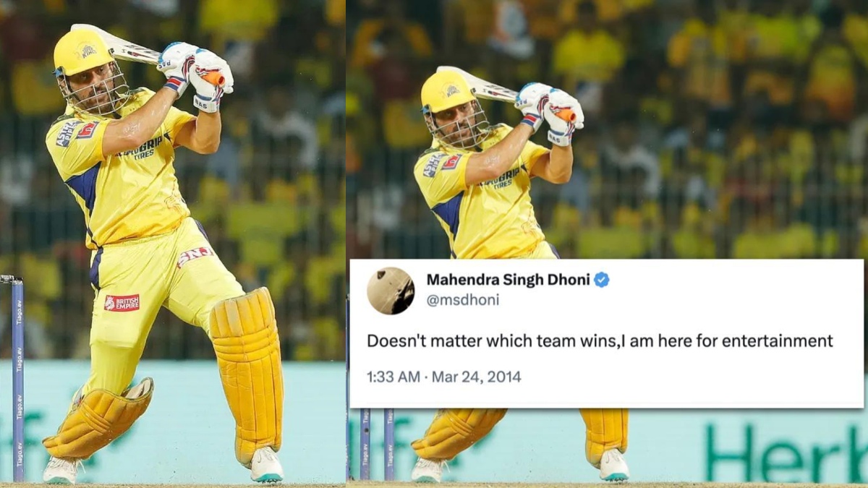
Task: Click the blue verified badge
Action: tap(601, 280)
